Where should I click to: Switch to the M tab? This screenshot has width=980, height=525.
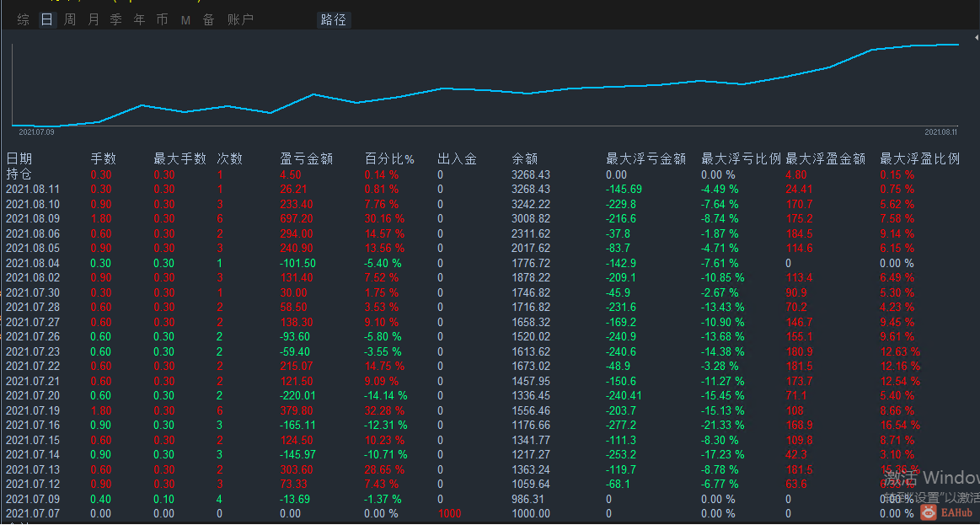click(x=185, y=20)
